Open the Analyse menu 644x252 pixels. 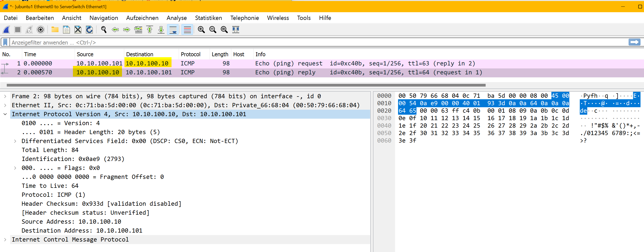[x=176, y=18]
